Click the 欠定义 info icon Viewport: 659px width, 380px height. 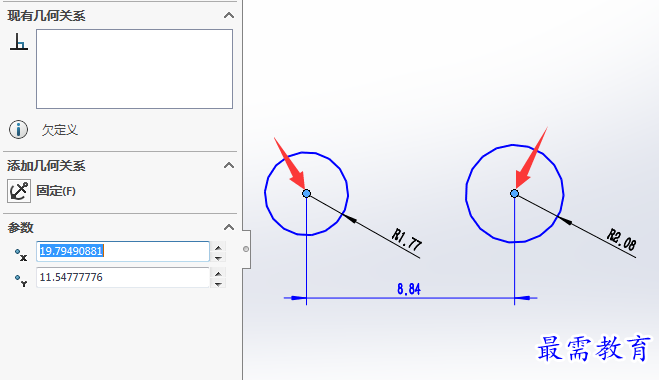[x=18, y=129]
